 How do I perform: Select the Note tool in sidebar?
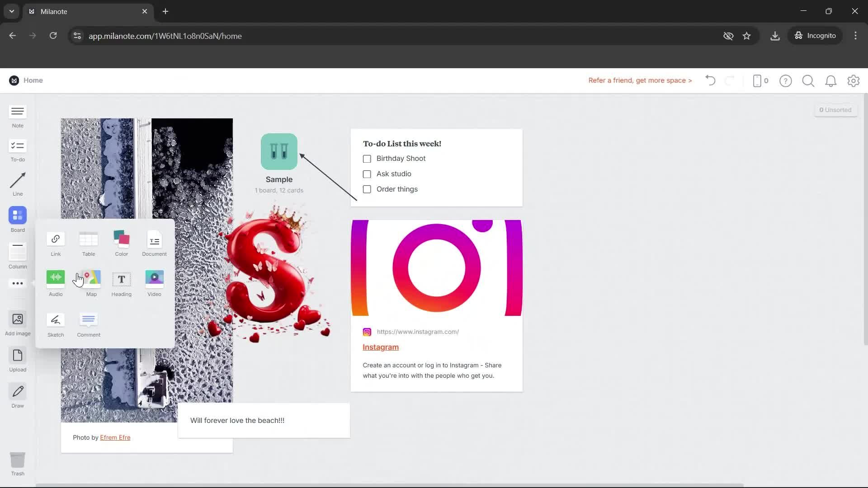17,115
